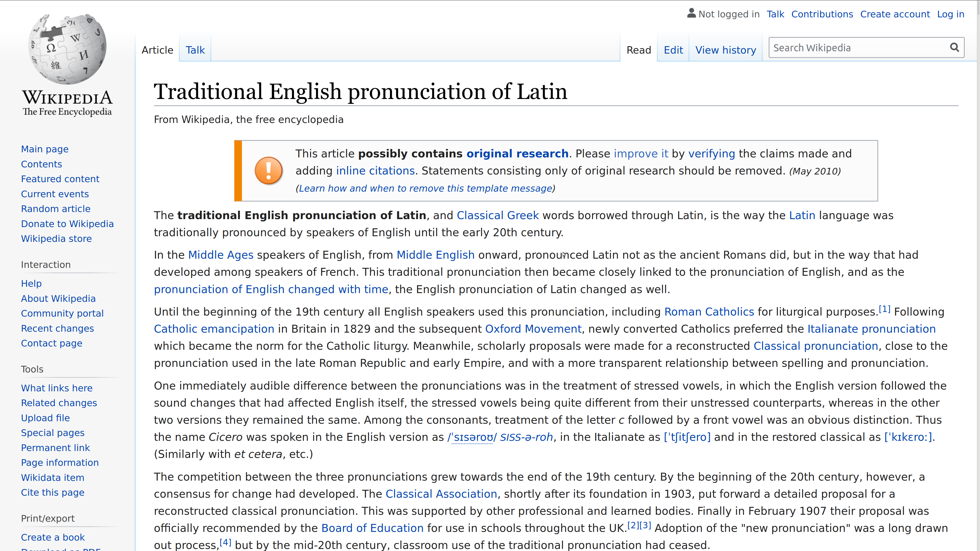
Task: Click the [ˈtʃitʃero] IPA link
Action: pyautogui.click(x=687, y=437)
